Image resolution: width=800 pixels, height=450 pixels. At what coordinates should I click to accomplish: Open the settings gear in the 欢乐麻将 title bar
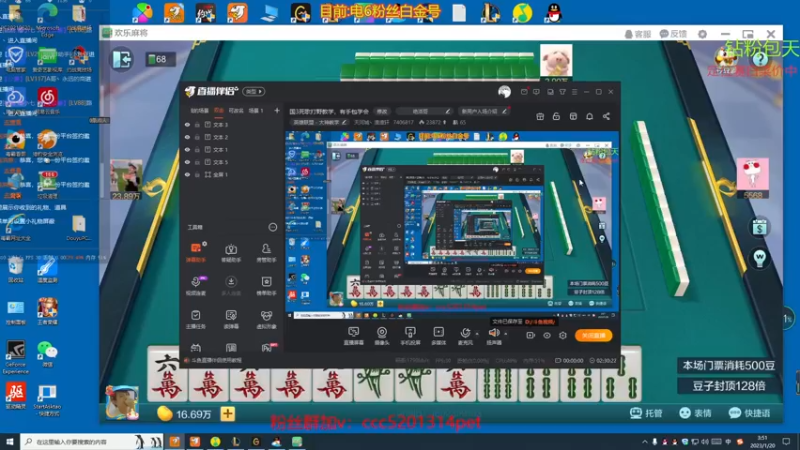point(703,34)
